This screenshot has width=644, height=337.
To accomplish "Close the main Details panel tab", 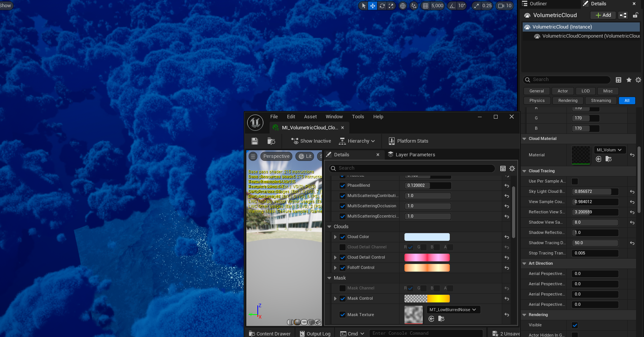I will click(x=634, y=4).
